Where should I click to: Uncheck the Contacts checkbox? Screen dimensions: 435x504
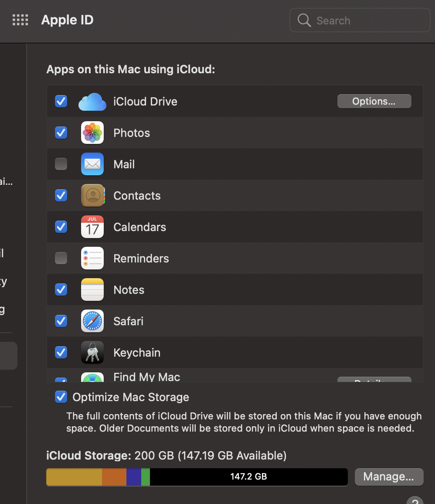tap(61, 195)
